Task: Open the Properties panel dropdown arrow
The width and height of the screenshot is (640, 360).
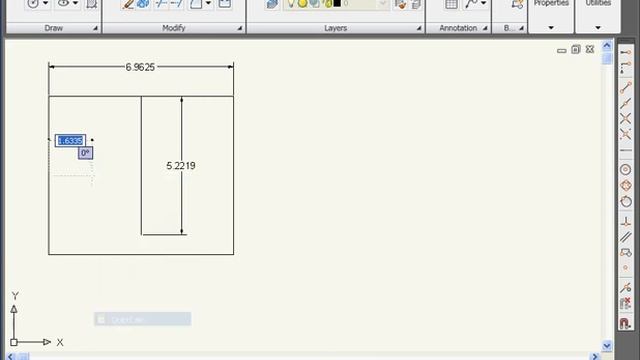Action: point(551,28)
